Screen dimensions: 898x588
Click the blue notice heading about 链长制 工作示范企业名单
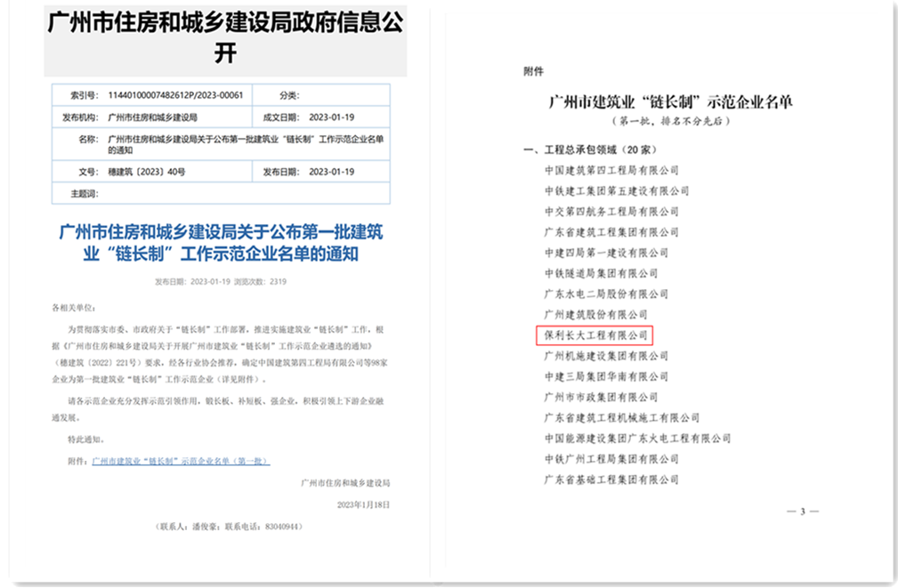(x=221, y=243)
